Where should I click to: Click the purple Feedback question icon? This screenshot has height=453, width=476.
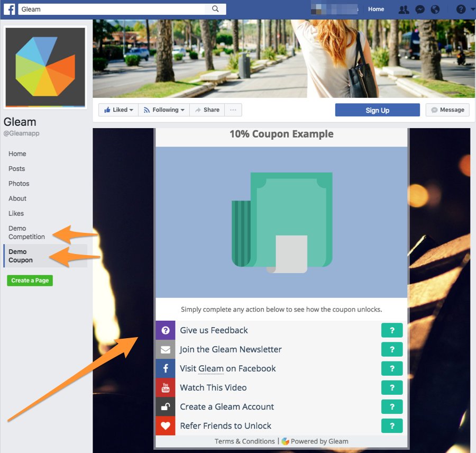coord(166,330)
